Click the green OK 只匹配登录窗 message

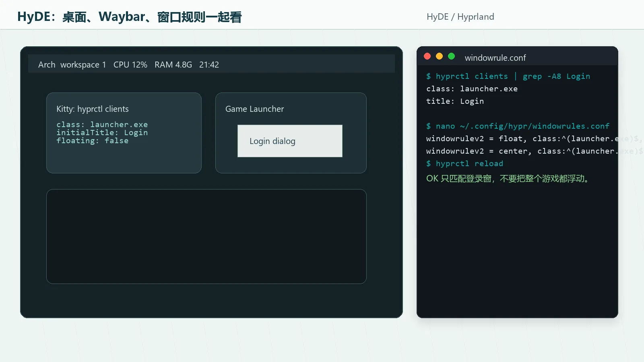(508, 179)
